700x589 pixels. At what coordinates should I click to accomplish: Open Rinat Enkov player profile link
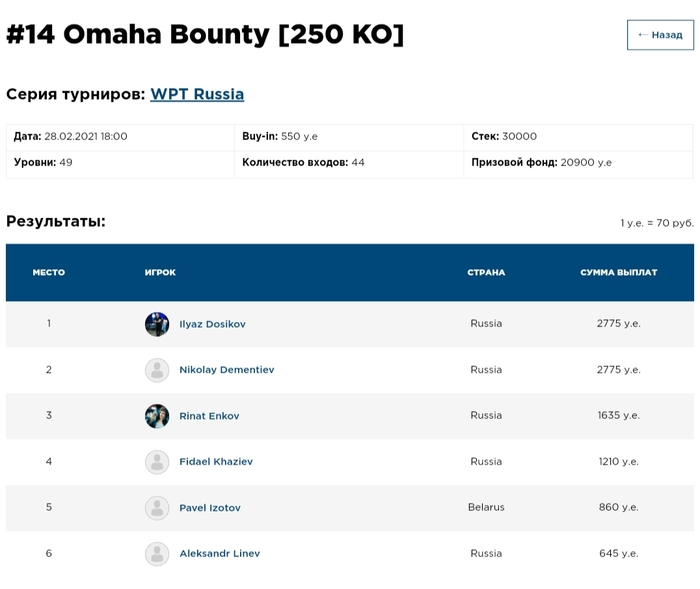[209, 416]
